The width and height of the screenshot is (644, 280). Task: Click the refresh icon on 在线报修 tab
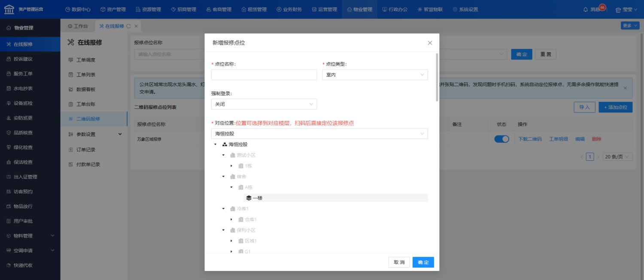(128, 26)
